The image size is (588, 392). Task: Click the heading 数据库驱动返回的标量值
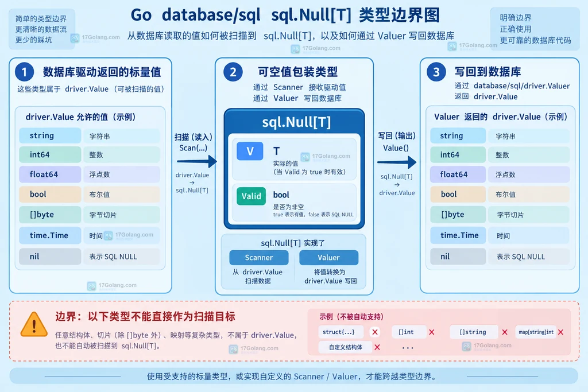(x=102, y=72)
